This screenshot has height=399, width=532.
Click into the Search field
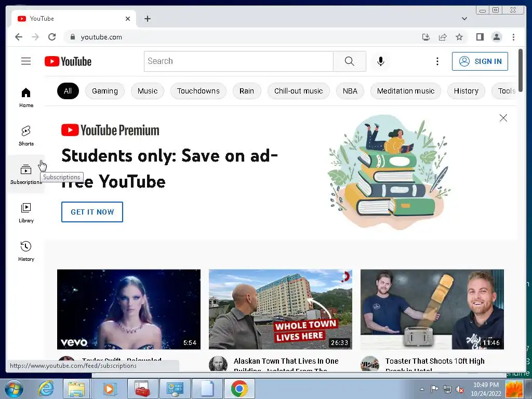point(238,61)
